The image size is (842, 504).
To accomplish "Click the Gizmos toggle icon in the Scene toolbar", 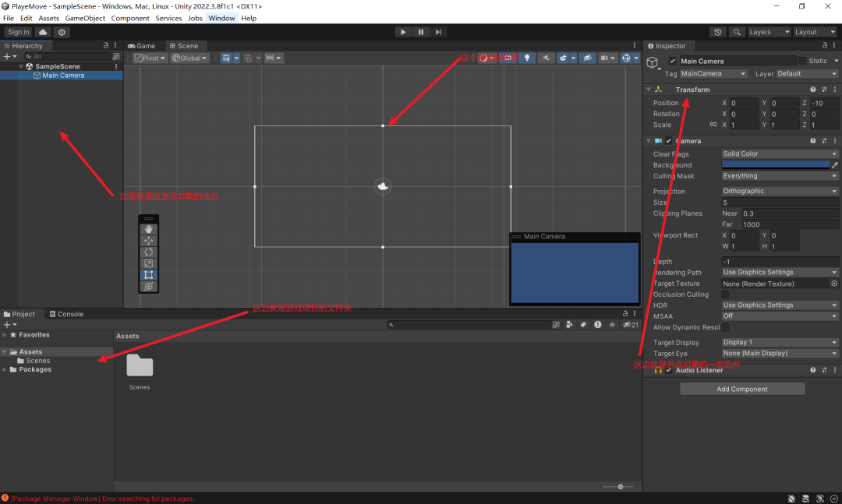I will click(626, 58).
